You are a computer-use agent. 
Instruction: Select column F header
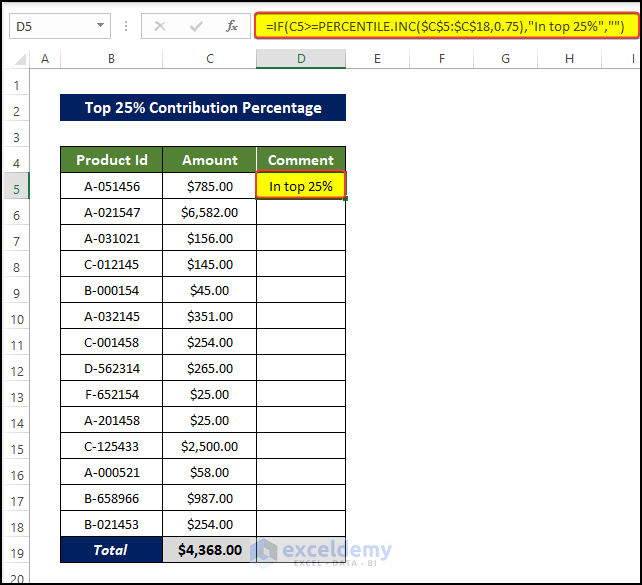442,59
